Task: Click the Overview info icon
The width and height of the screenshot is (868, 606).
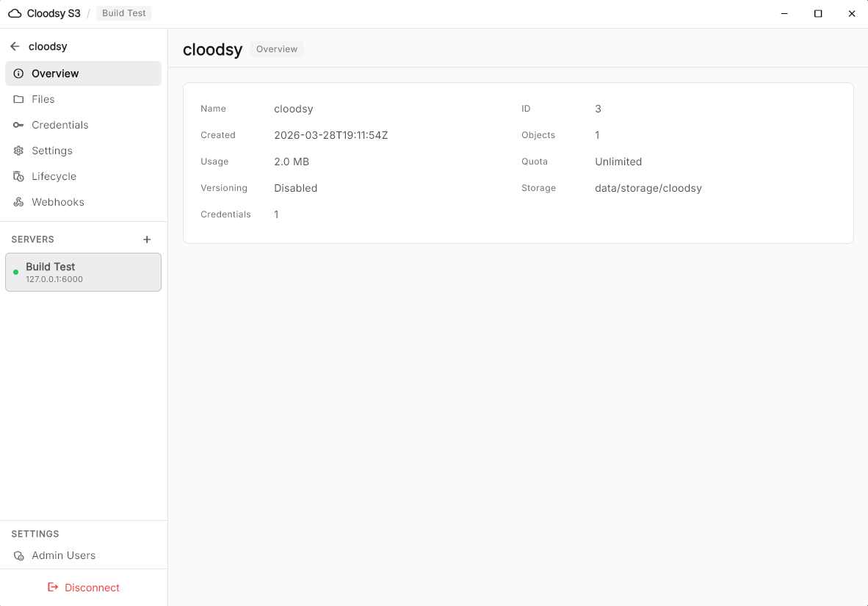Action: pyautogui.click(x=17, y=73)
